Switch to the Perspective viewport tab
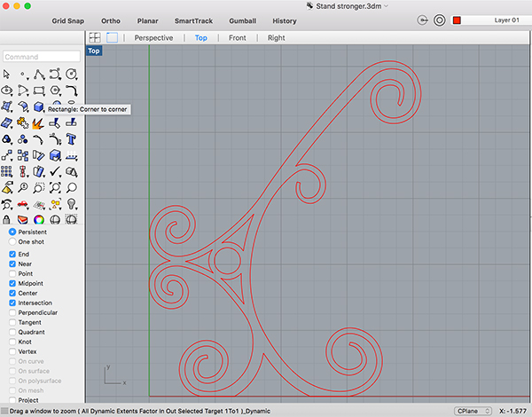Image resolution: width=532 pixels, height=417 pixels. coord(153,38)
